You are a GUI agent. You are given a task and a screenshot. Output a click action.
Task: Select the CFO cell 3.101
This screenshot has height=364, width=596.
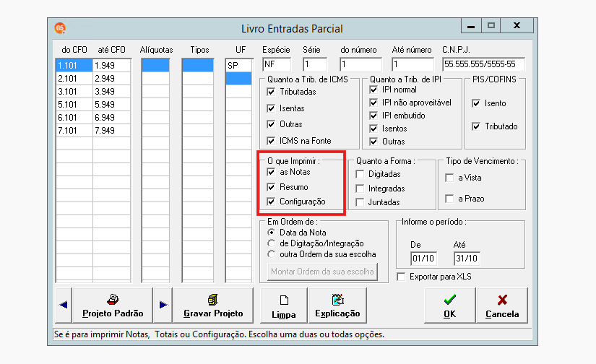coord(74,92)
